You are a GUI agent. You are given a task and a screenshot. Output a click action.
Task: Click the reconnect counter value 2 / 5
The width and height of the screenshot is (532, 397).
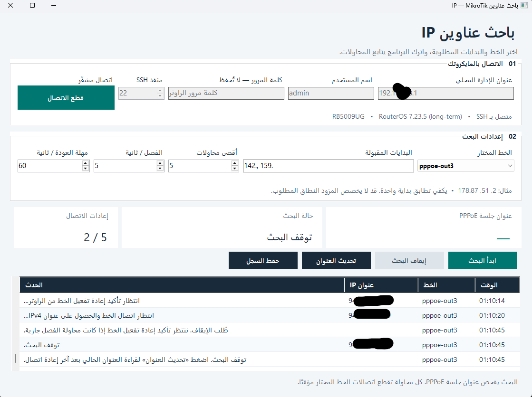tap(96, 237)
